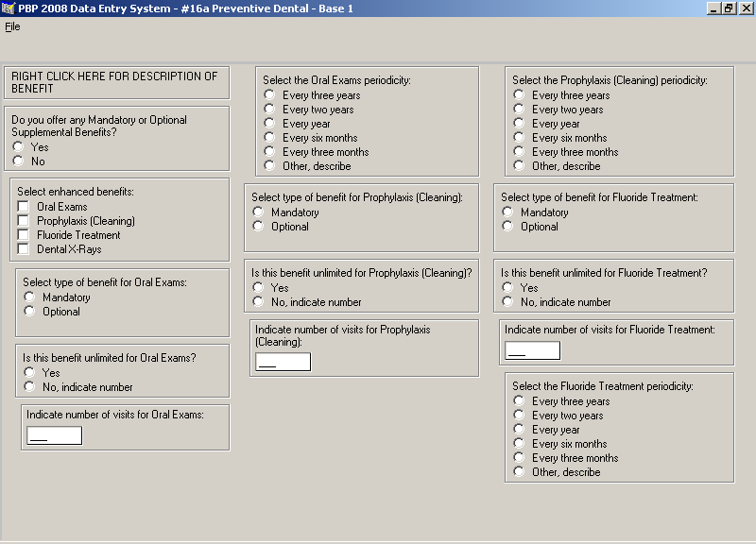Select Every three years for Fluoride Treatment periodicity

pyautogui.click(x=519, y=400)
